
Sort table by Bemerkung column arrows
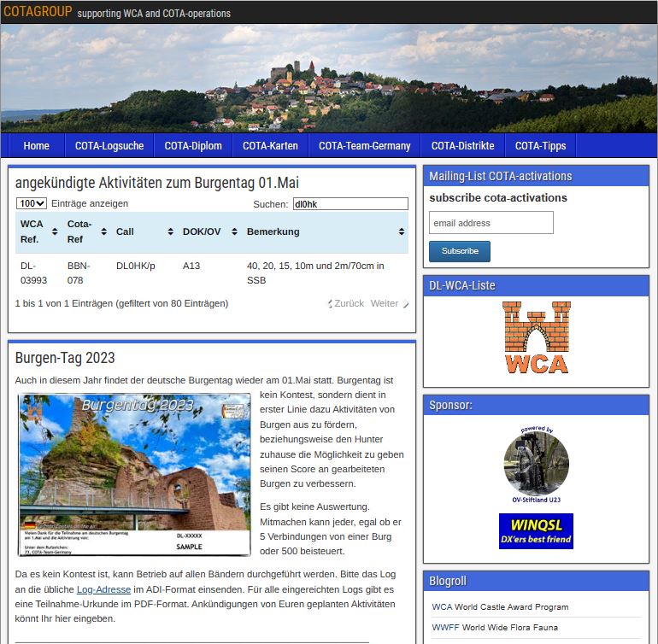point(401,232)
